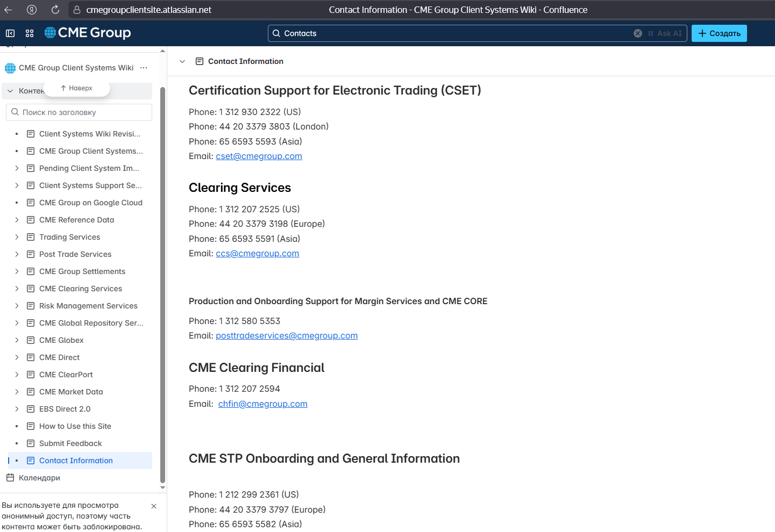This screenshot has height=532, width=775.
Task: Open the three-dot menu beside the wiki name
Action: click(x=144, y=68)
